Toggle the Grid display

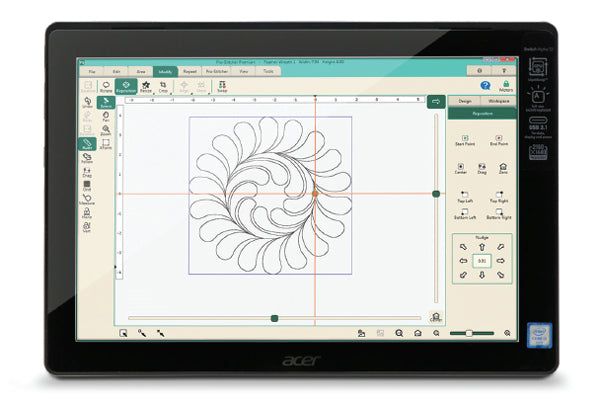tap(87, 185)
